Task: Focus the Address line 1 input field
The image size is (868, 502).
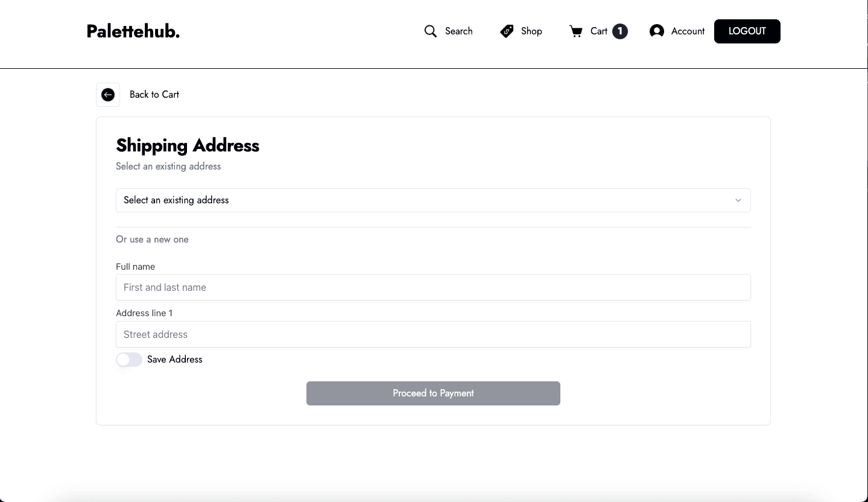Action: pyautogui.click(x=433, y=334)
